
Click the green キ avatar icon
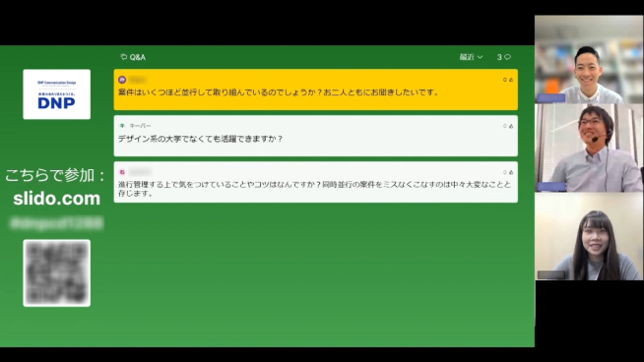tap(122, 126)
